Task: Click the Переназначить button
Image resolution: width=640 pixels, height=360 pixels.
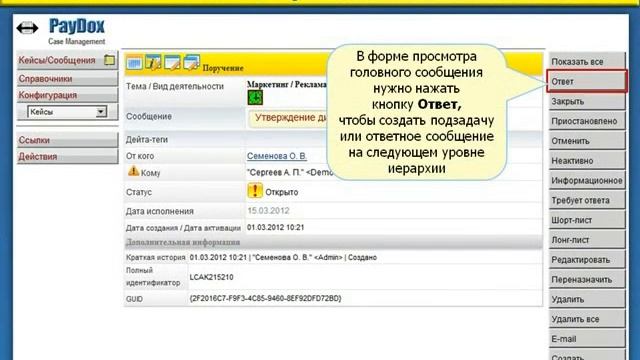Action: point(587,280)
